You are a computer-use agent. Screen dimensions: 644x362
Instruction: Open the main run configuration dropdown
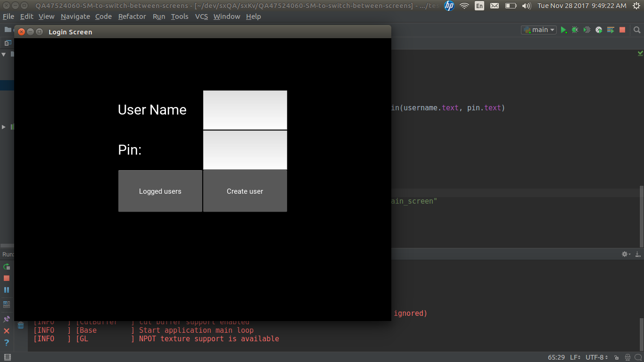tap(539, 30)
